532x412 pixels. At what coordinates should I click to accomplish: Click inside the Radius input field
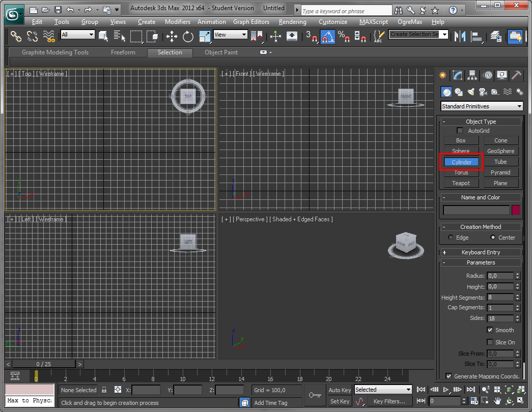click(500, 275)
